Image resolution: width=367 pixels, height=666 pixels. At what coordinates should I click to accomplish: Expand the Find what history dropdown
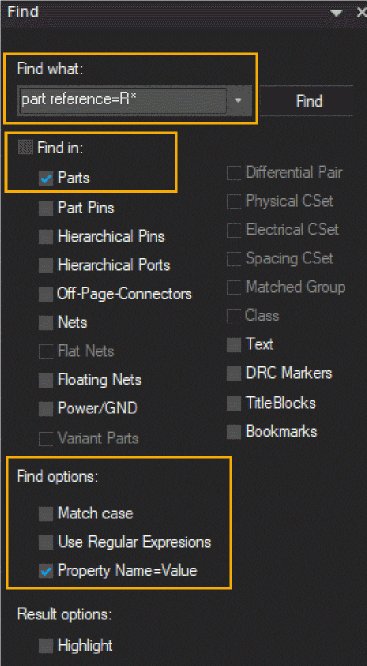[238, 101]
